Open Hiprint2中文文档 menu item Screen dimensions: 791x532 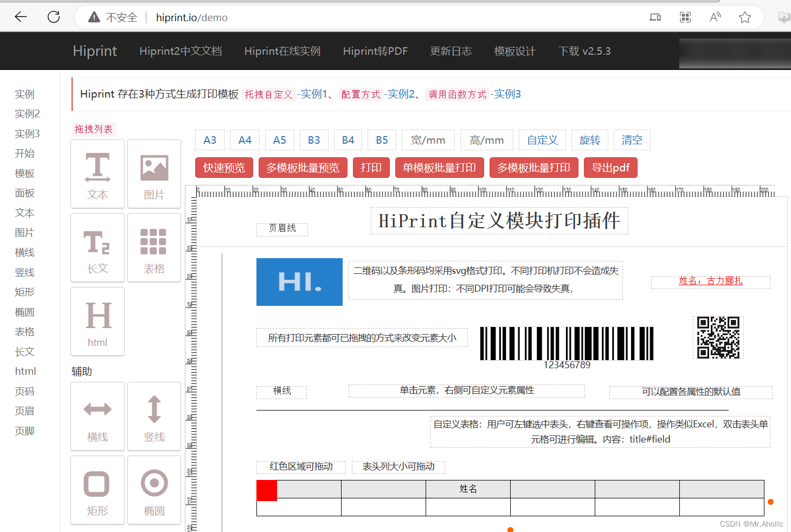click(181, 51)
